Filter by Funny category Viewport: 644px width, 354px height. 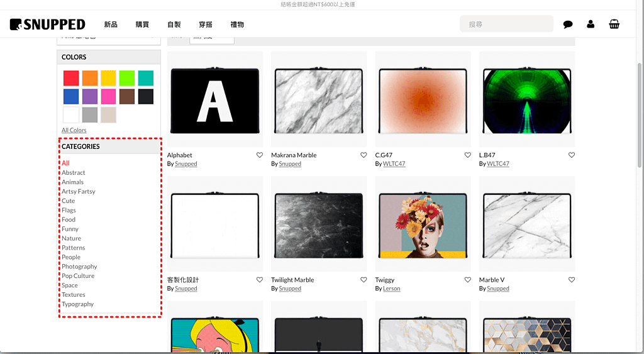coord(70,229)
